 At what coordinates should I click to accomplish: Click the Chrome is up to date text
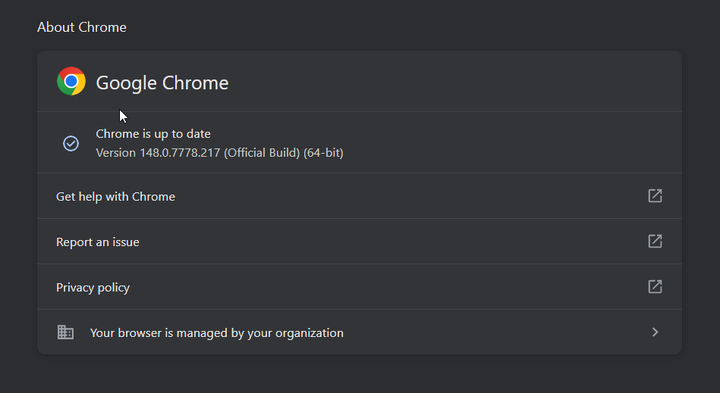[153, 134]
